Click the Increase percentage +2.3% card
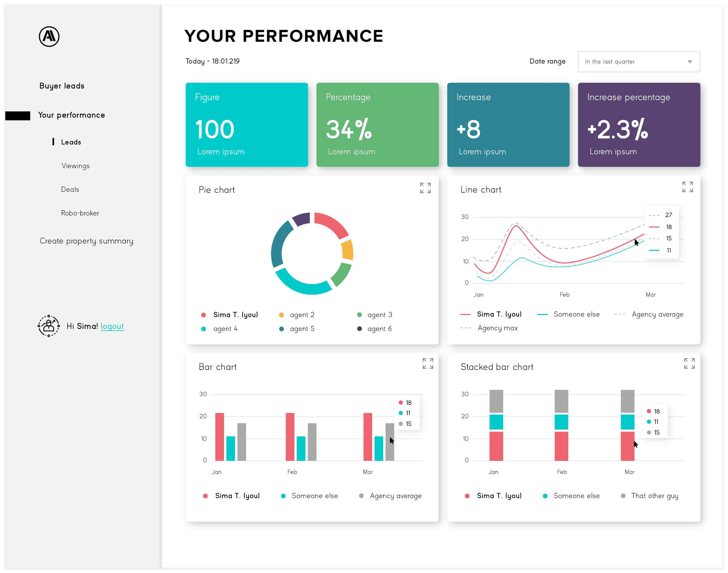The image size is (728, 573). coord(639,125)
